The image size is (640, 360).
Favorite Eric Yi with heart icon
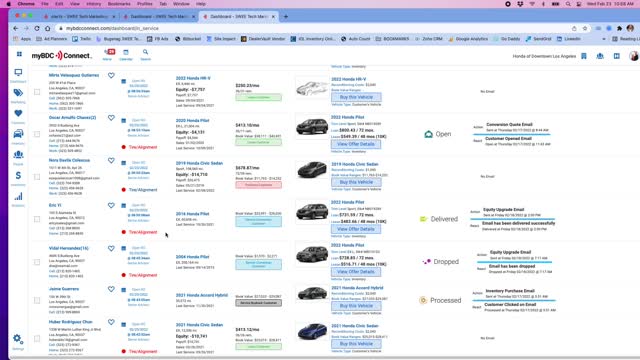pyautogui.click(x=111, y=206)
